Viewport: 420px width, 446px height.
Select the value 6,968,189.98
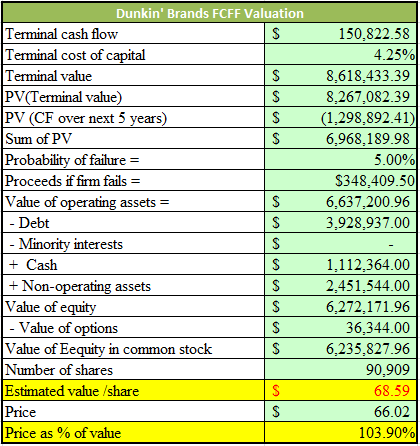pyautogui.click(x=368, y=139)
